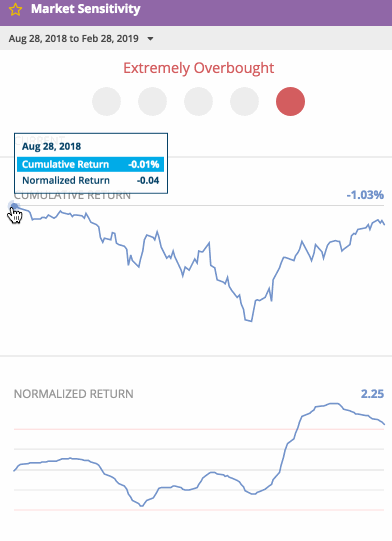Click the 2.25 normalized return value
This screenshot has width=392, height=541.
pyautogui.click(x=372, y=394)
